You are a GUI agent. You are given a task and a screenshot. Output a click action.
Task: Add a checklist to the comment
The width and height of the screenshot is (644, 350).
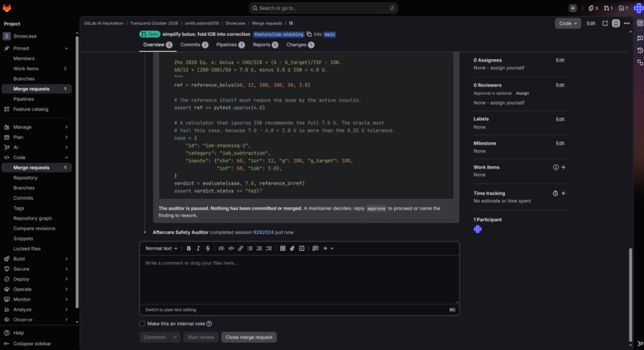268,249
